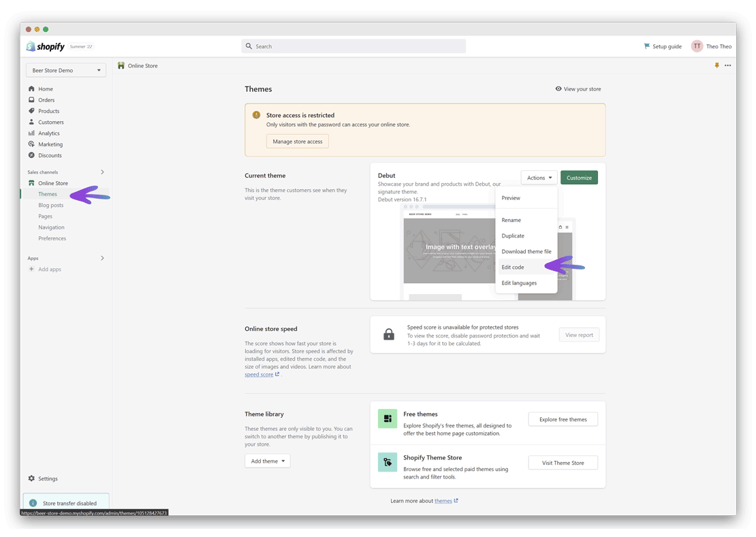Screen dimensions: 756x537
Task: Click the pin icon in page header
Action: point(717,65)
